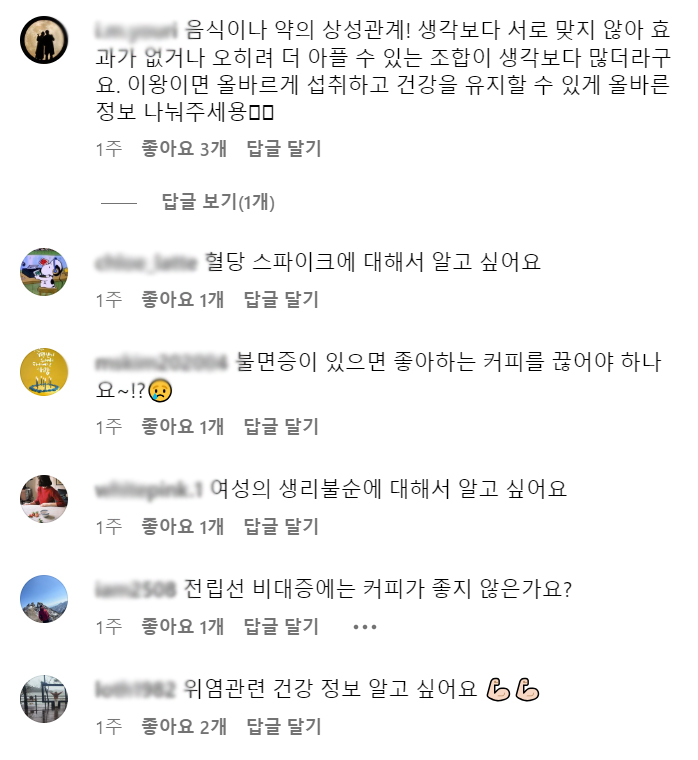
Task: Reply to the 전립선 비대증 comment
Action: 281,627
